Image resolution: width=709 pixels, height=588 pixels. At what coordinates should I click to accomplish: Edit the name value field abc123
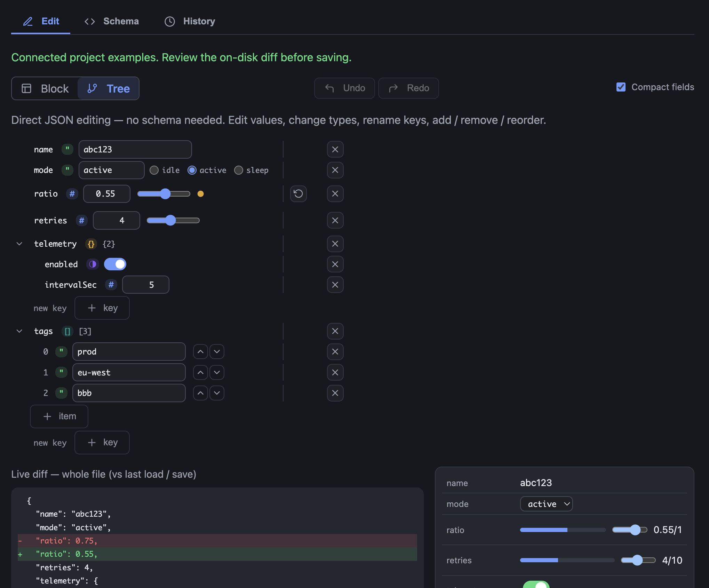(x=135, y=150)
